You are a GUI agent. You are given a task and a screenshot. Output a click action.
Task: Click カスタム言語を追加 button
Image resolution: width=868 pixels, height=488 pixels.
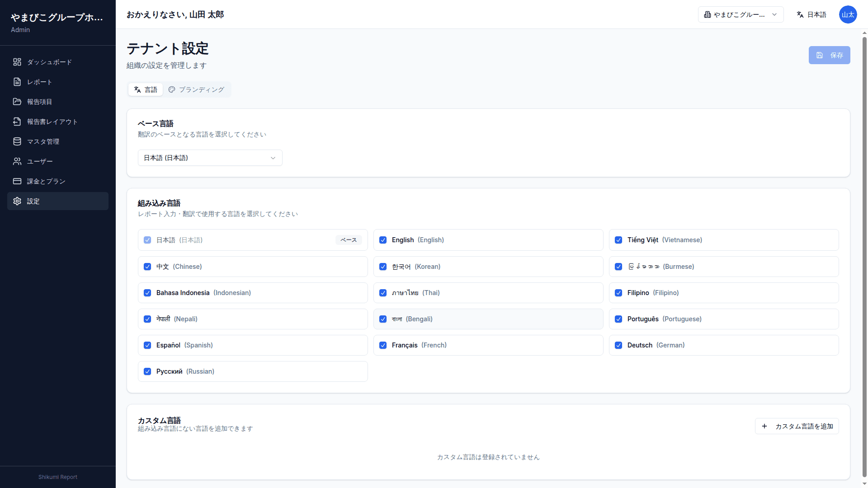[797, 426]
